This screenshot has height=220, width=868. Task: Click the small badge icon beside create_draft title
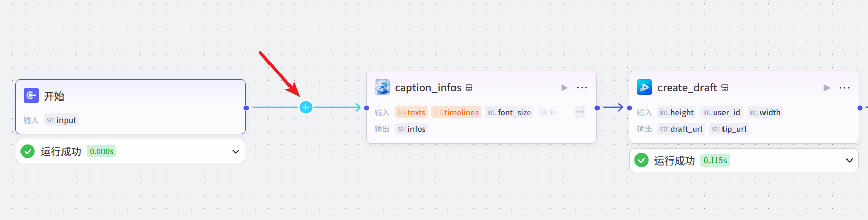725,88
